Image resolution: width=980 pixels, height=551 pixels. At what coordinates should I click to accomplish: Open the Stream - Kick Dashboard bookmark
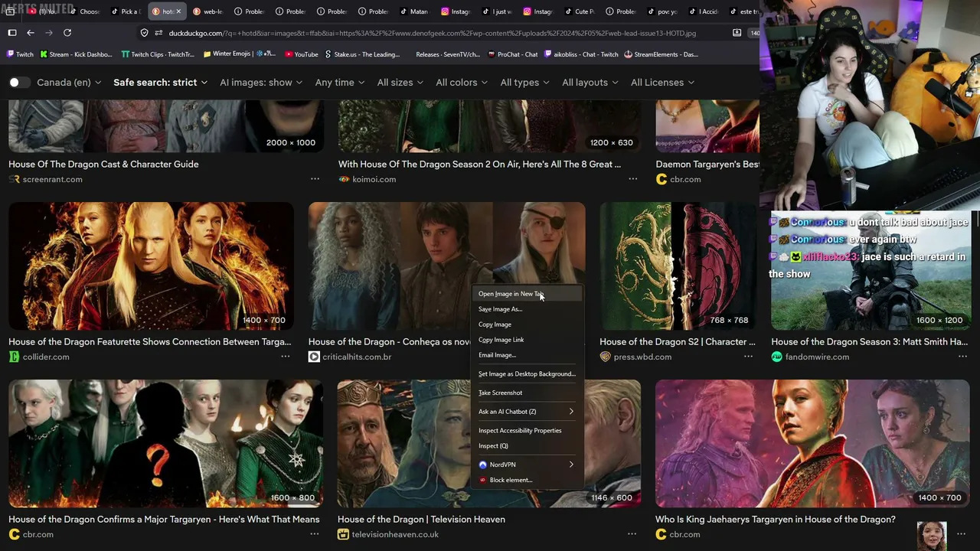coord(76,54)
